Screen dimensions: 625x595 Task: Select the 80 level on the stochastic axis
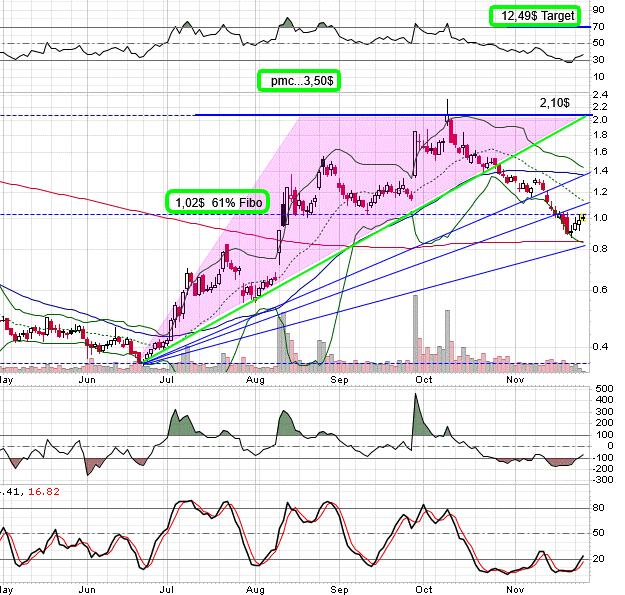(600, 508)
